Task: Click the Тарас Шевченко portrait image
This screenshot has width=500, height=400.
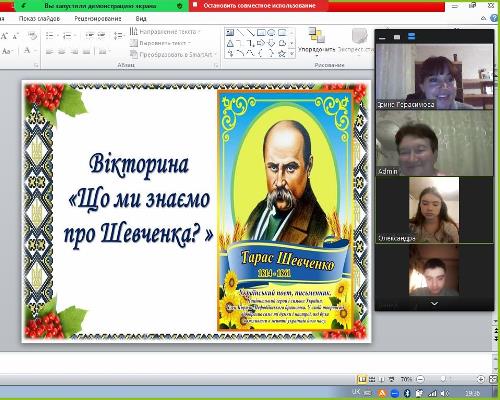Action: [285, 211]
